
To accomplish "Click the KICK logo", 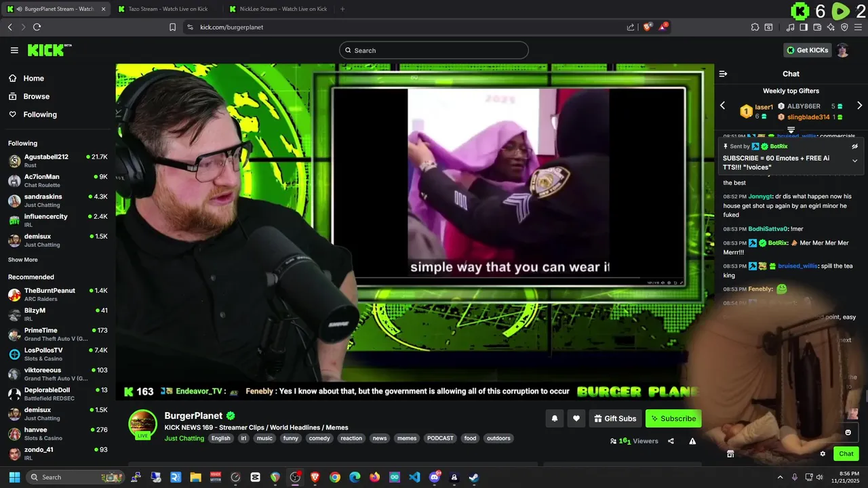I will [49, 50].
